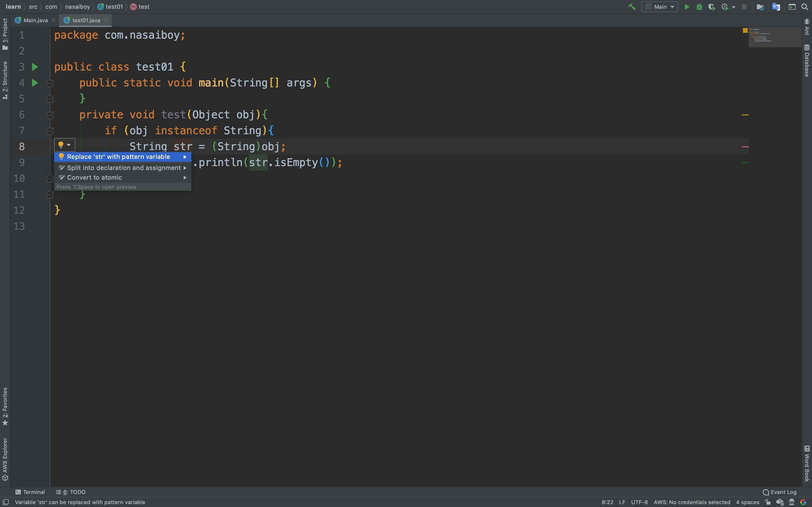This screenshot has height=507, width=812.
Task: Click run gutter icon next to main method
Action: point(35,83)
